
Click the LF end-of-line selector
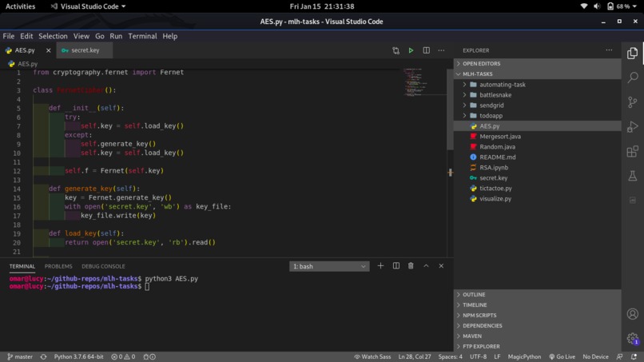coord(497,356)
